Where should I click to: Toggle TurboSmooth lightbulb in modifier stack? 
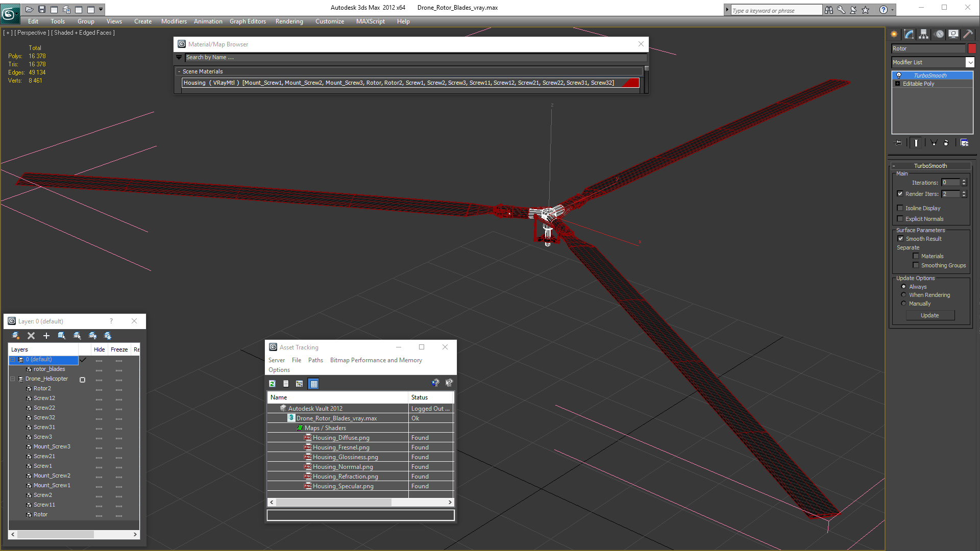[x=899, y=76]
